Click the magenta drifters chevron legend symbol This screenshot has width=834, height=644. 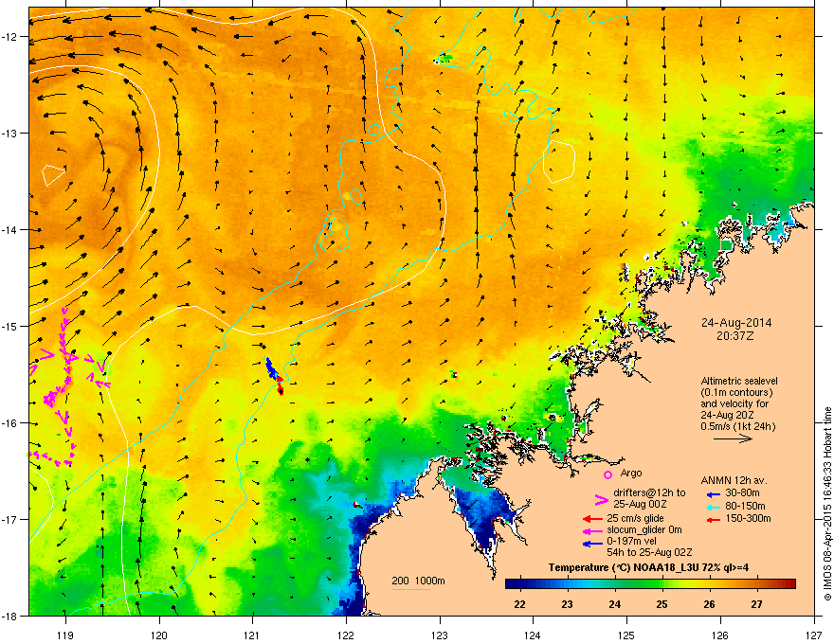tap(601, 500)
